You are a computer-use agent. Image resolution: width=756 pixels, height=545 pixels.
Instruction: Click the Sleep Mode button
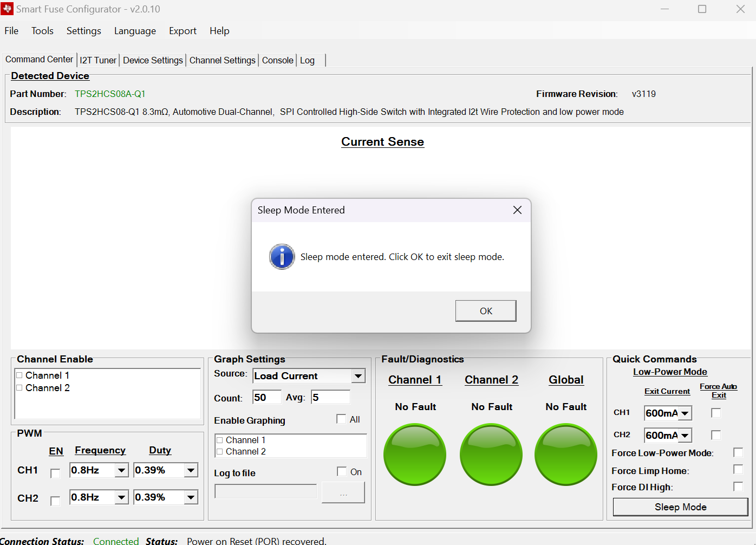680,507
